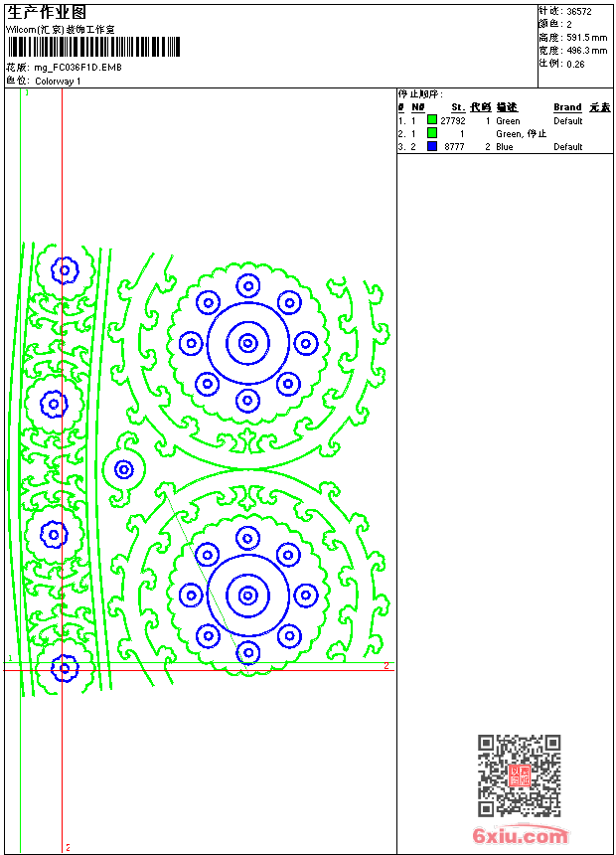Select "Default" brand in the Blue row
The height and width of the screenshot is (855, 616).
tap(568, 147)
